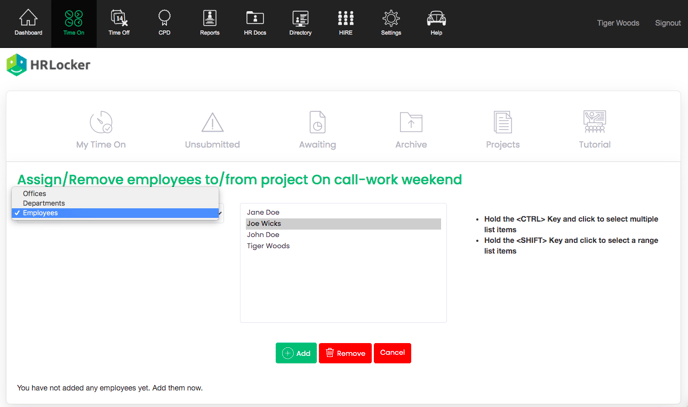Pick the checked Employees option
This screenshot has height=407, width=688.
(40, 213)
